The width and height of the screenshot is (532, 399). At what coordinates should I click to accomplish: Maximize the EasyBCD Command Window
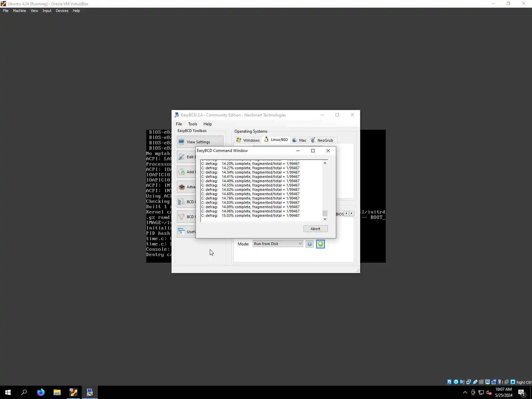pyautogui.click(x=313, y=151)
